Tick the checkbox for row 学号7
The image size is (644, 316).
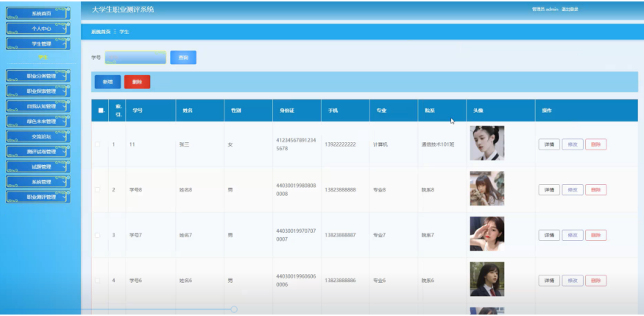(98, 235)
